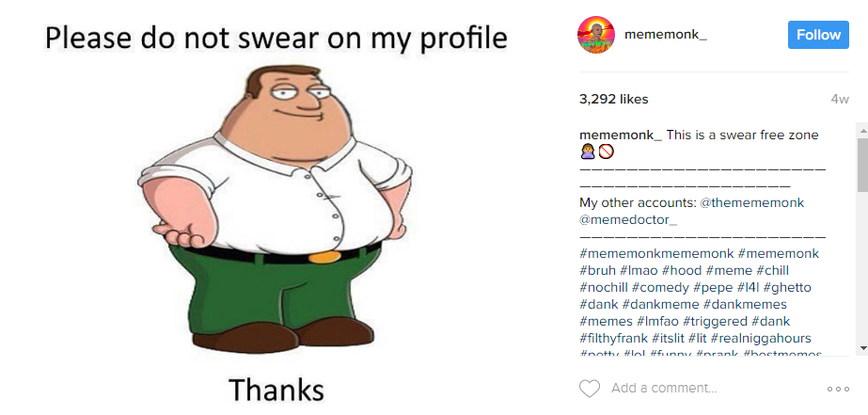Click the scrollbar down arrow
Viewport: 868px width, 415px height.
pyautogui.click(x=862, y=348)
